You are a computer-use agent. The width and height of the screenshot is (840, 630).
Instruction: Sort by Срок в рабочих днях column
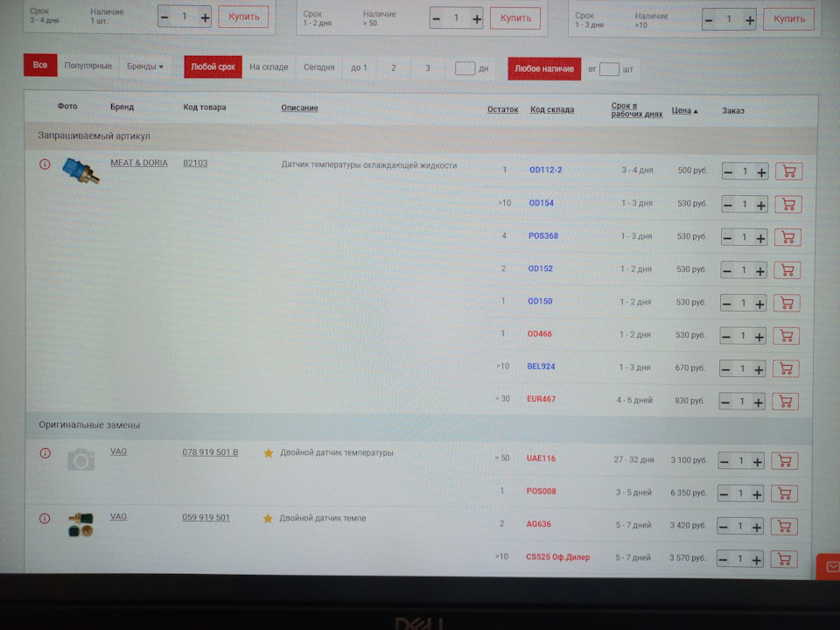pos(636,110)
